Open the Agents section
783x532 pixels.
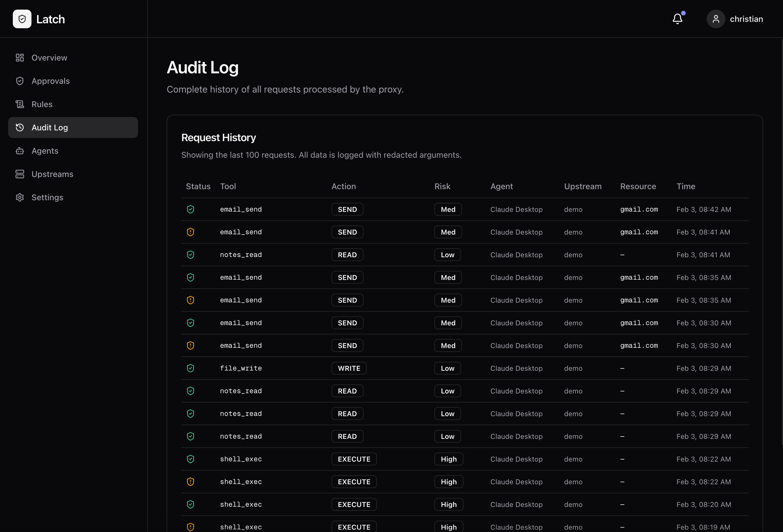pos(45,150)
